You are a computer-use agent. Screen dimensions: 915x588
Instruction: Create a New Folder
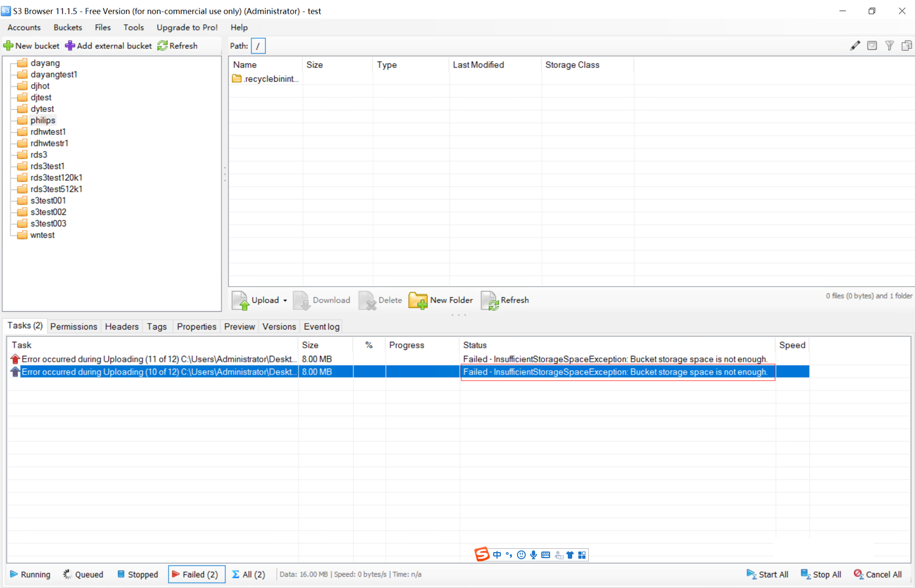point(441,300)
